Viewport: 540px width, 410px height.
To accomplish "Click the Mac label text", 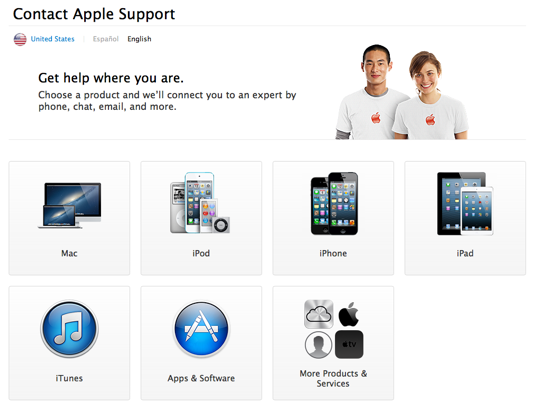I will [69, 253].
